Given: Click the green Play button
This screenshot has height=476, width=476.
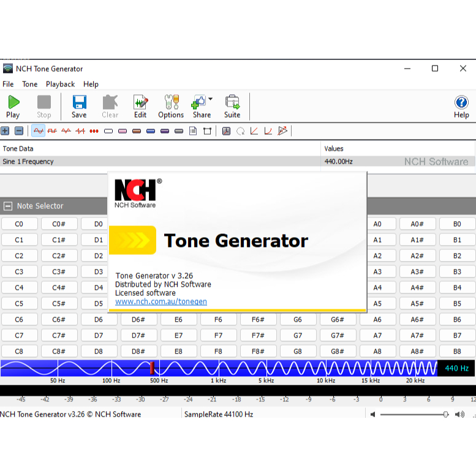Looking at the screenshot, I should (x=13, y=106).
